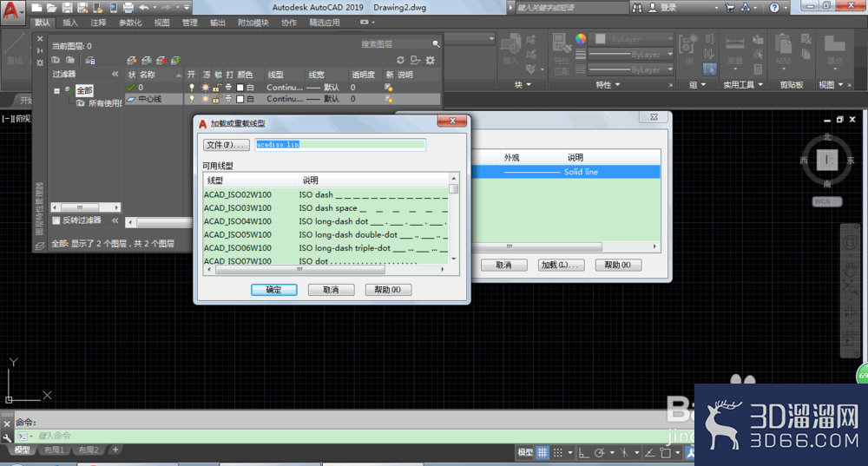Toggle the Object Snap square icon in status bar
This screenshot has width=868, height=466.
point(666,452)
